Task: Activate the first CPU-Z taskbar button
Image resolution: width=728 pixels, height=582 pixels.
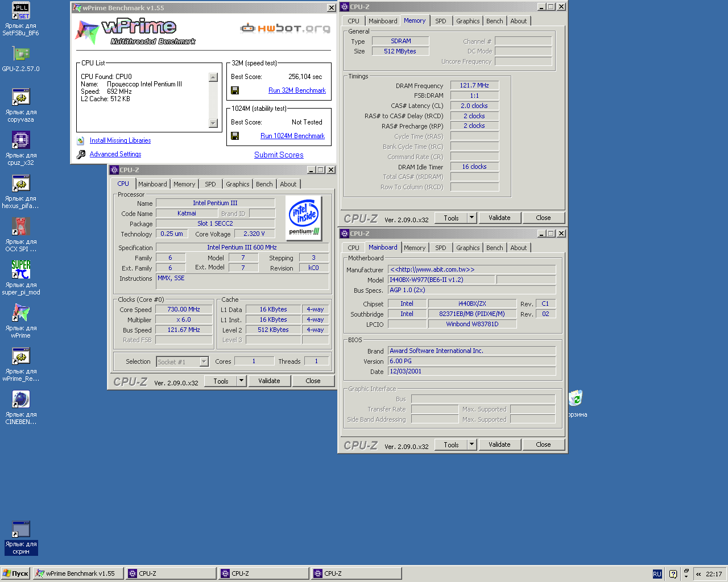Action: pyautogui.click(x=171, y=573)
